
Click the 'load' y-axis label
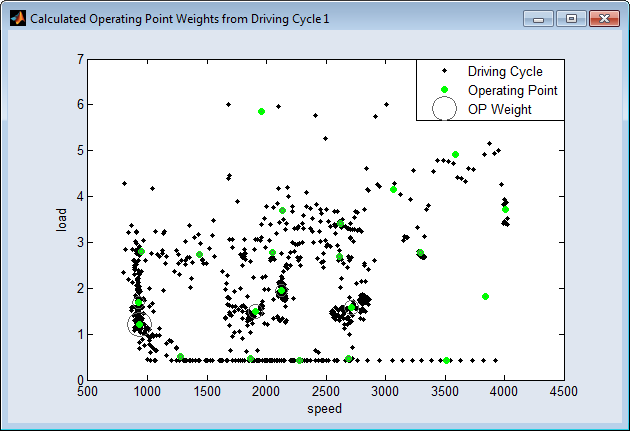coord(61,219)
